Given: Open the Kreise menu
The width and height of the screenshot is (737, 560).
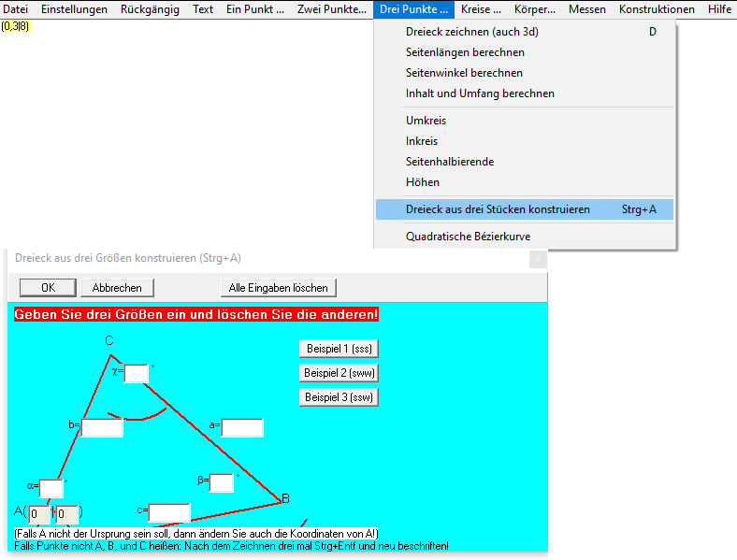Looking at the screenshot, I should point(482,9).
